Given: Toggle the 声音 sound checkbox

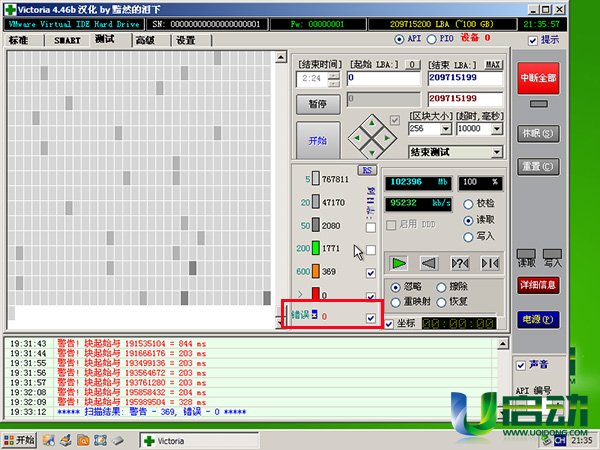Looking at the screenshot, I should [x=520, y=365].
